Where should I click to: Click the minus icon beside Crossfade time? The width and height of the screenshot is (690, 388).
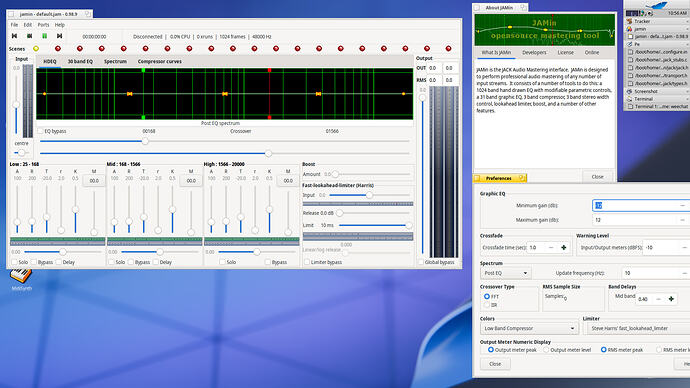click(x=551, y=248)
